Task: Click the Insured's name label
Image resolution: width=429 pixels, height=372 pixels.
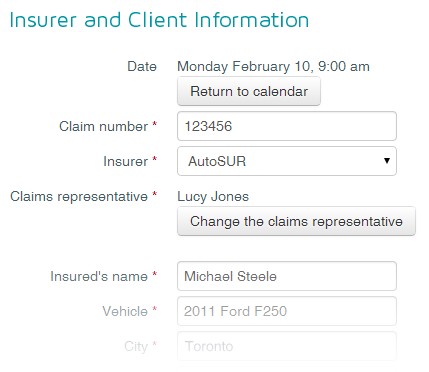Action: [x=99, y=276]
